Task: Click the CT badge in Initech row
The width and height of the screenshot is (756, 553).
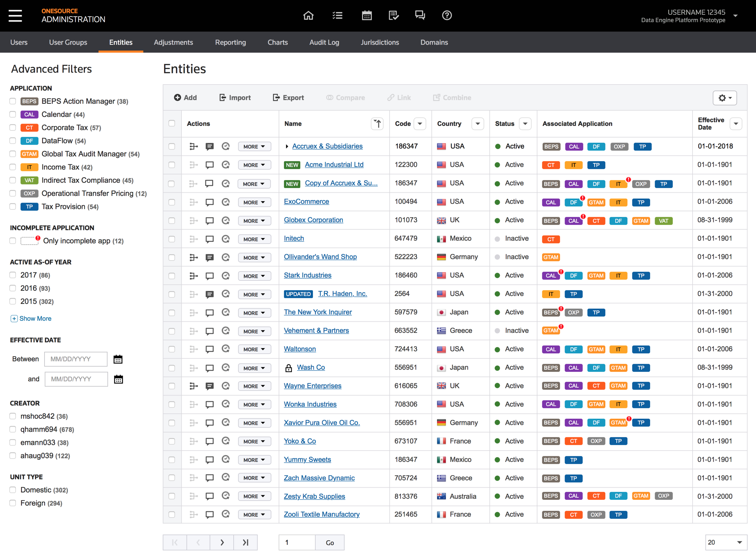Action: (551, 239)
